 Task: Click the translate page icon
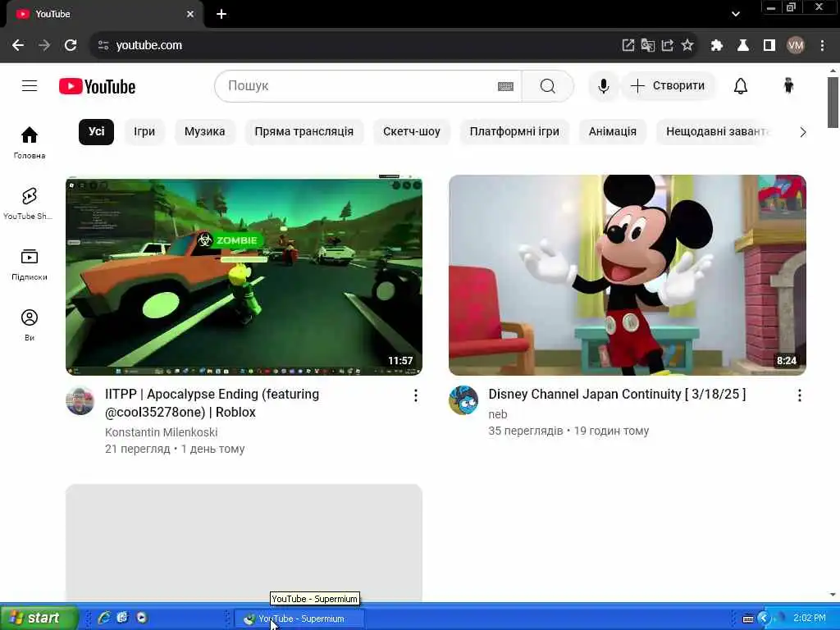coord(648,45)
